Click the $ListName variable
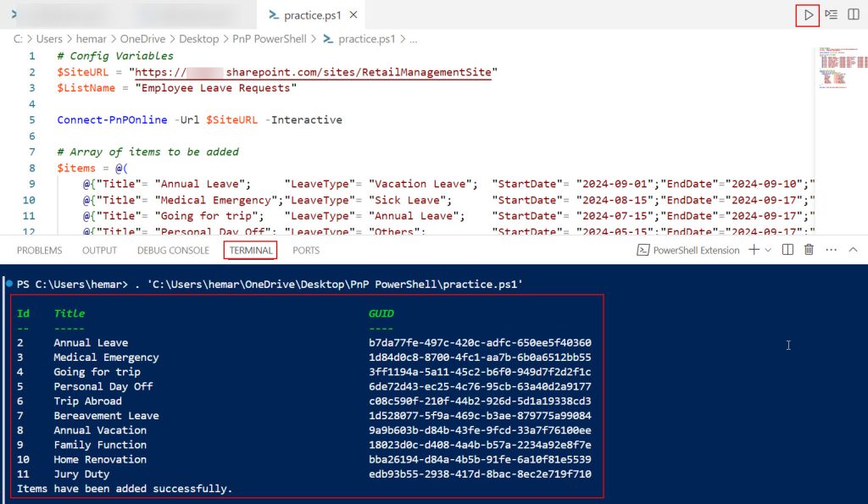The image size is (868, 504). (x=86, y=88)
